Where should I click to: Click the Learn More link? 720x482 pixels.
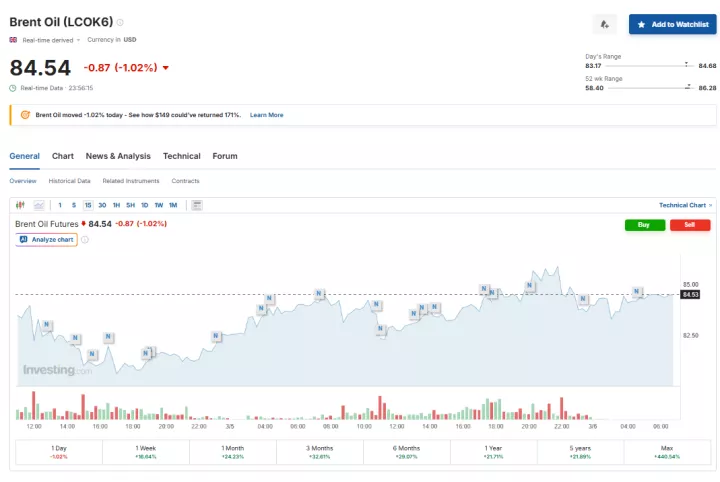266,115
